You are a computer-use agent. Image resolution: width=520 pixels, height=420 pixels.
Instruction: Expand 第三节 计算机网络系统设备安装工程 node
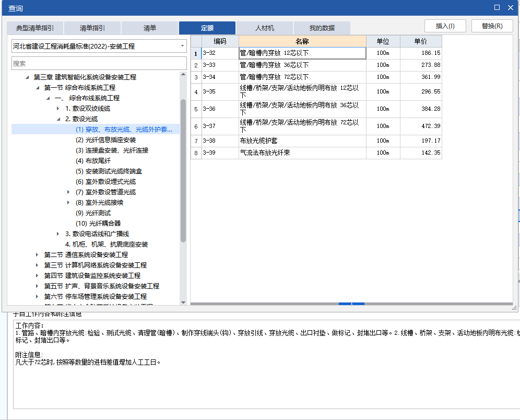[x=37, y=265]
